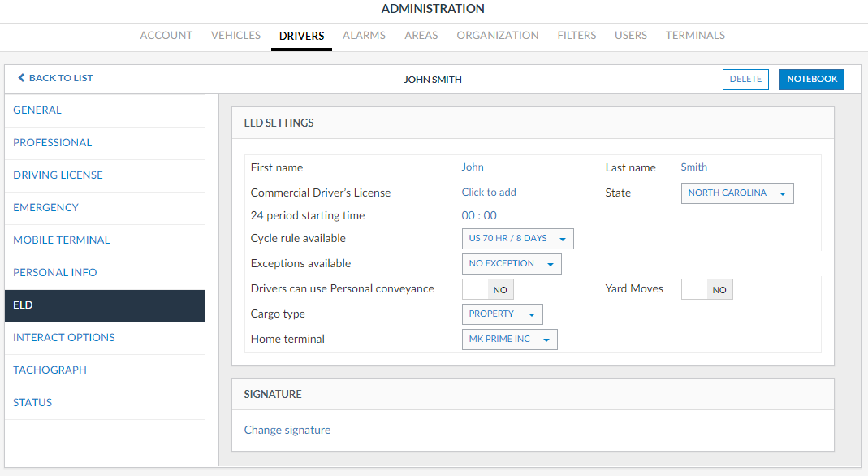This screenshot has height=476, width=868.
Task: Expand the Cycle rule available dropdown
Action: (x=517, y=239)
